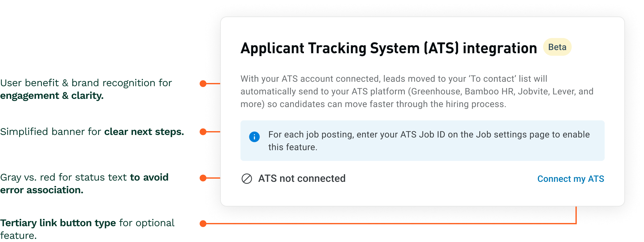This screenshot has width=644, height=242.
Task: Click the circle-slash not connected status icon
Action: [247, 179]
